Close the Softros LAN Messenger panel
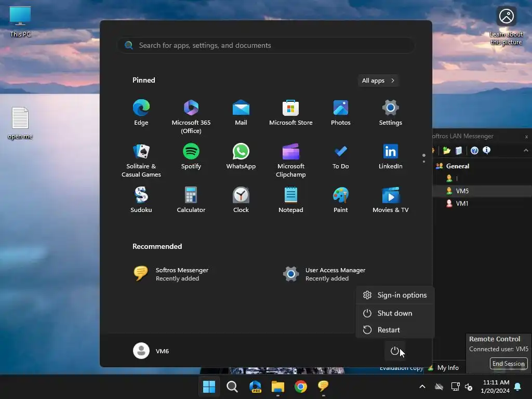This screenshot has height=399, width=532. point(526,137)
